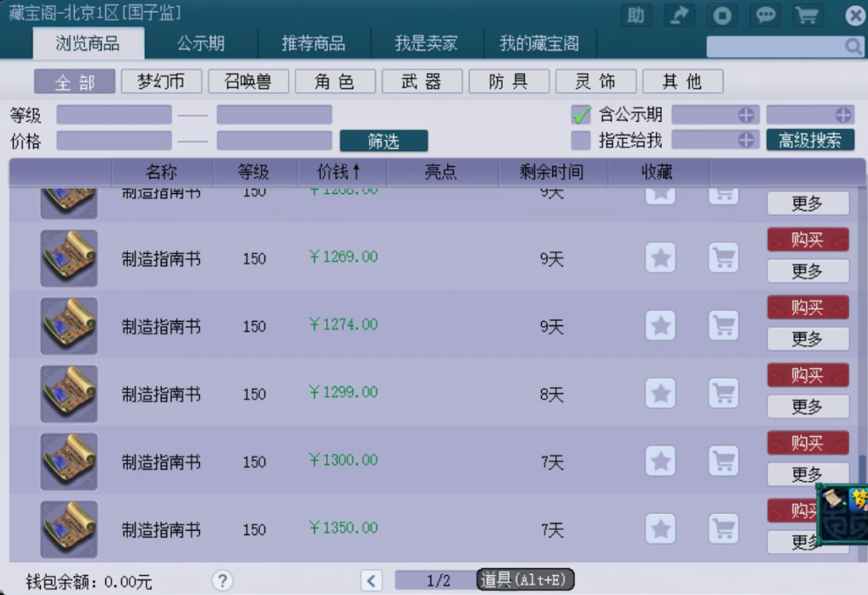Click the question mark icon near wallet balance
Viewport: 868px width, 595px height.
click(222, 581)
